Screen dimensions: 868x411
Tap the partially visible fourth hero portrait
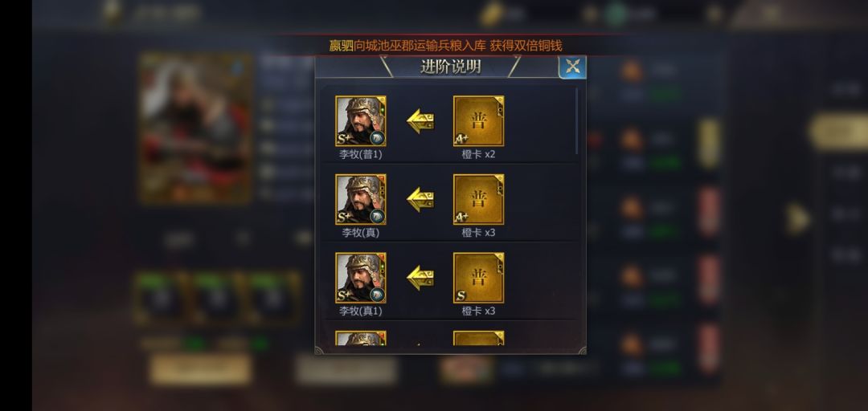[x=360, y=338]
